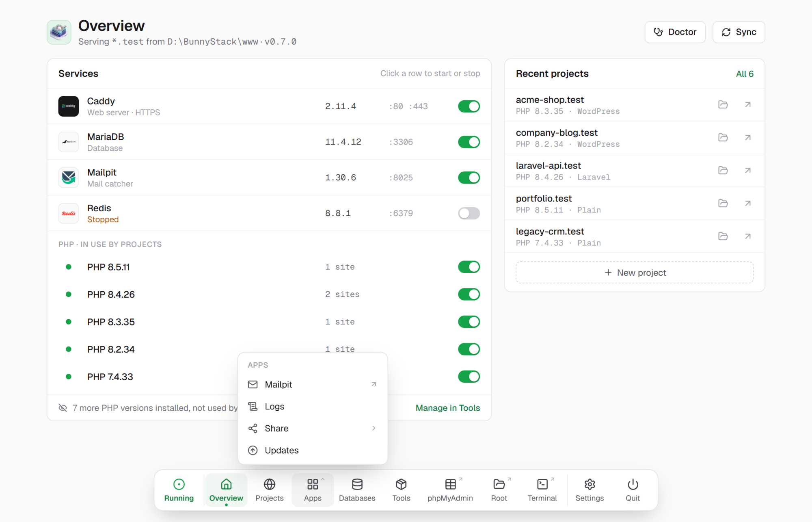Open portfolio.test folder icon
The height and width of the screenshot is (522, 812).
coord(723,203)
